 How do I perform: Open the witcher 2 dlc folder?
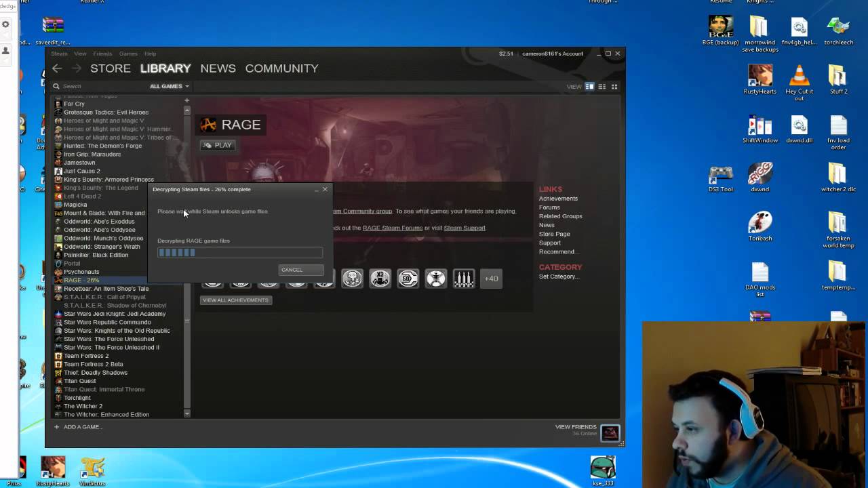pos(838,178)
